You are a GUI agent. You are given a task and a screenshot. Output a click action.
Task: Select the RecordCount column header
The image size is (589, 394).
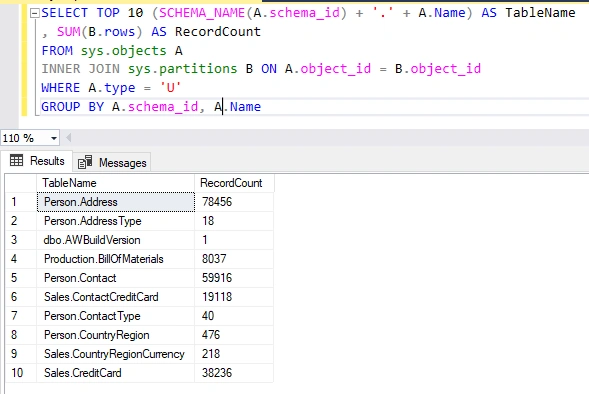tap(234, 183)
